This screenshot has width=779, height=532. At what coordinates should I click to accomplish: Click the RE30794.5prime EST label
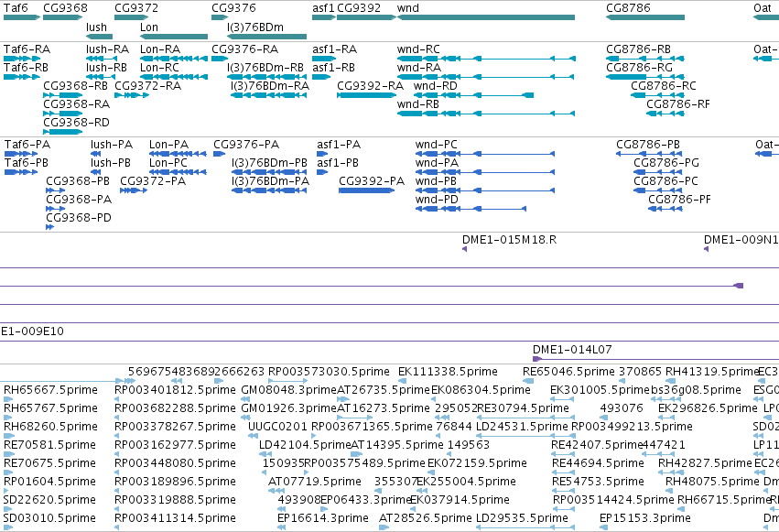(523, 408)
